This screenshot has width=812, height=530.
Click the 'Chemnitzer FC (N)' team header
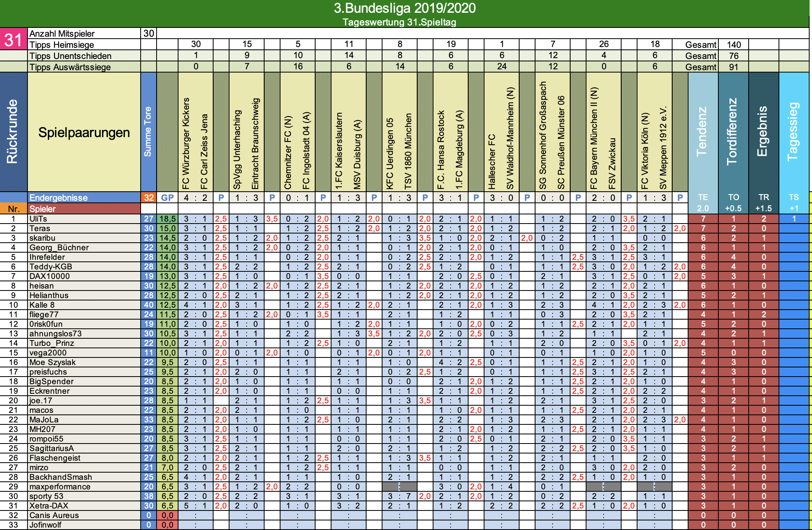pyautogui.click(x=288, y=153)
